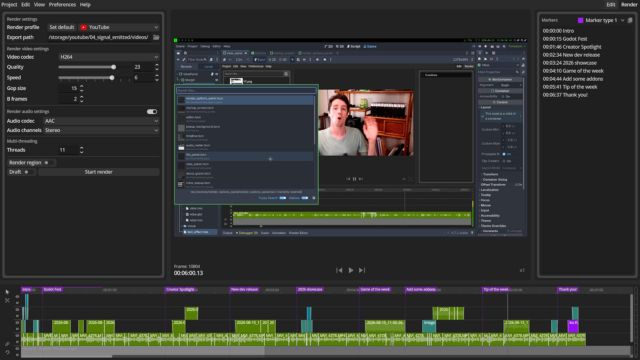This screenshot has width=640, height=360.
Task: Click the Godot Fest timeline marker
Action: click(x=52, y=289)
